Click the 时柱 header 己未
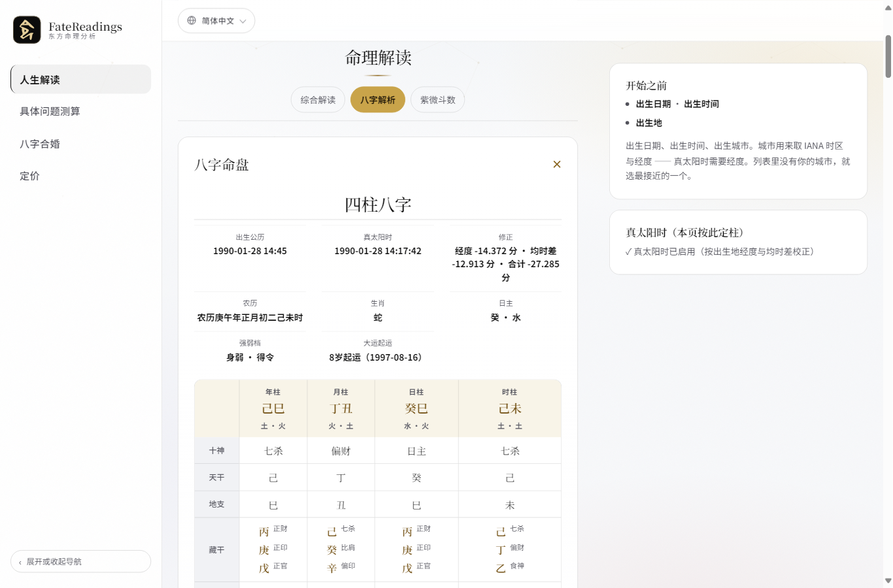 pyautogui.click(x=510, y=408)
